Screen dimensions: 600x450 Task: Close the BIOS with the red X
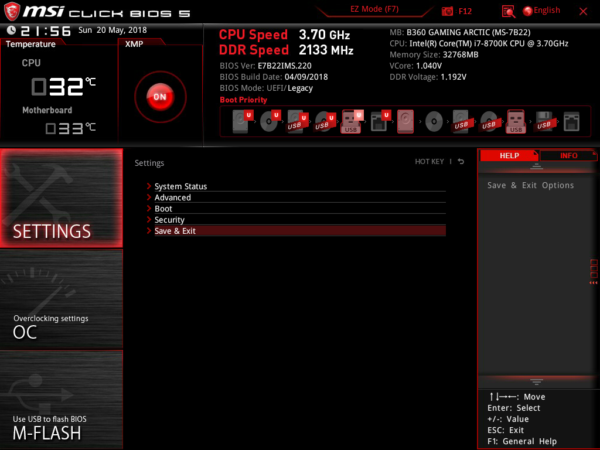(583, 11)
